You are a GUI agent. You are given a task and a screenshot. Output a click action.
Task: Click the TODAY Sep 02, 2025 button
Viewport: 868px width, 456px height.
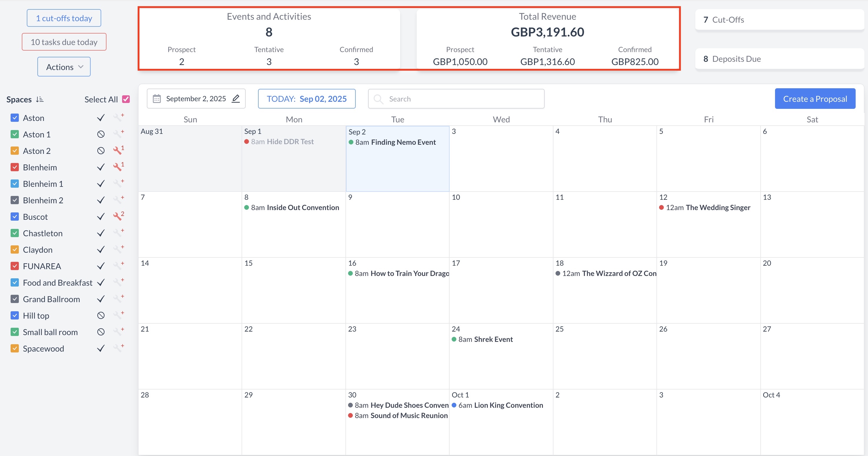[x=306, y=99]
